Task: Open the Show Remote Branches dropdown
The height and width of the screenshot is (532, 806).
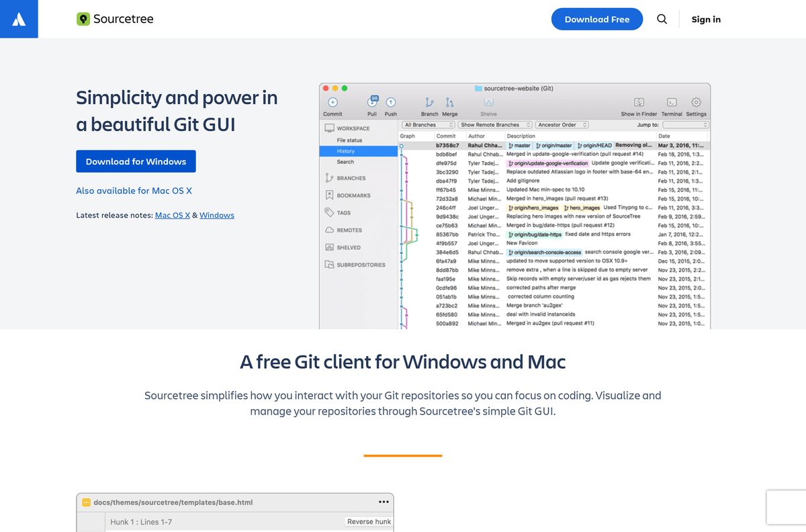Action: 496,125
